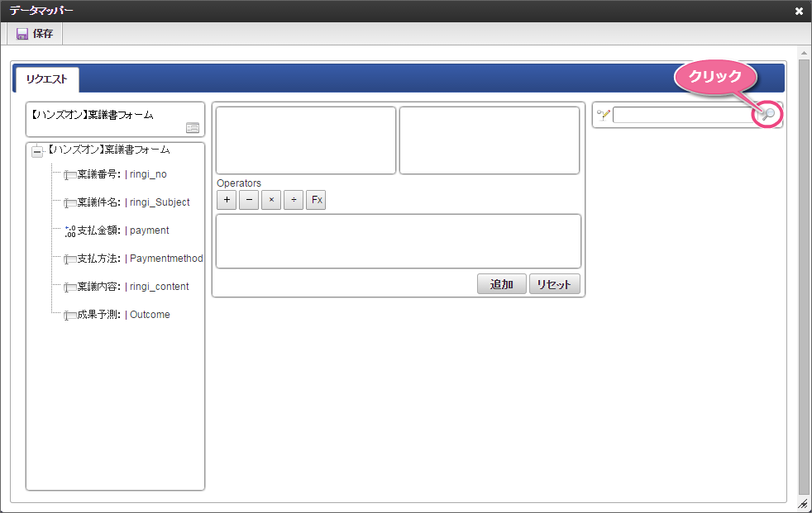Viewport: 812px width, 513px height.
Task: Open the Fx function button
Action: 316,200
